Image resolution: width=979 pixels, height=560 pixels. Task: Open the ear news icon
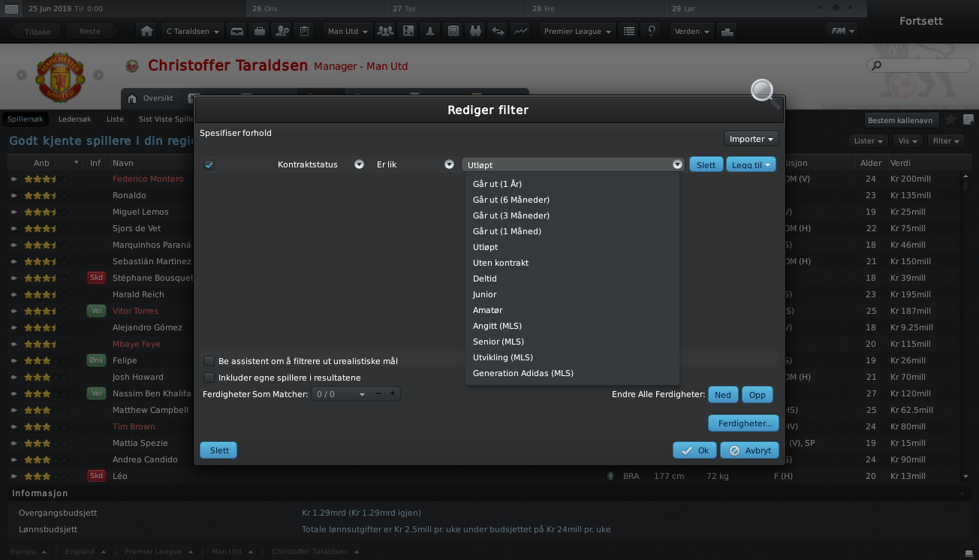point(652,32)
